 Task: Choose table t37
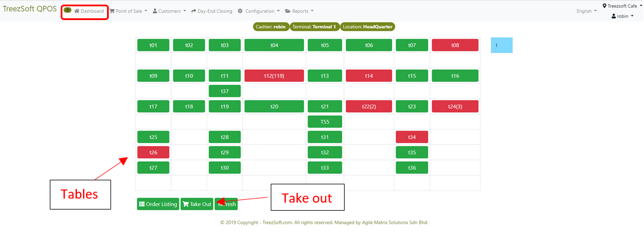(x=224, y=91)
